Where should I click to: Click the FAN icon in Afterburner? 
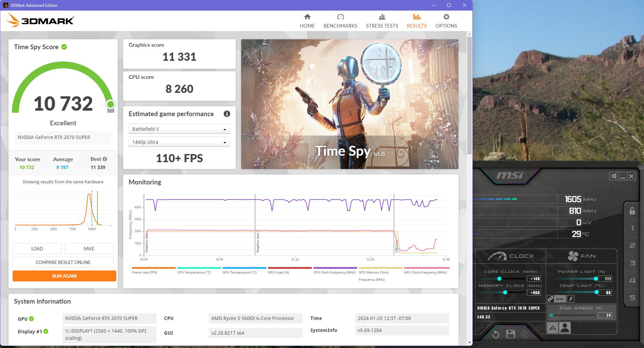point(573,256)
